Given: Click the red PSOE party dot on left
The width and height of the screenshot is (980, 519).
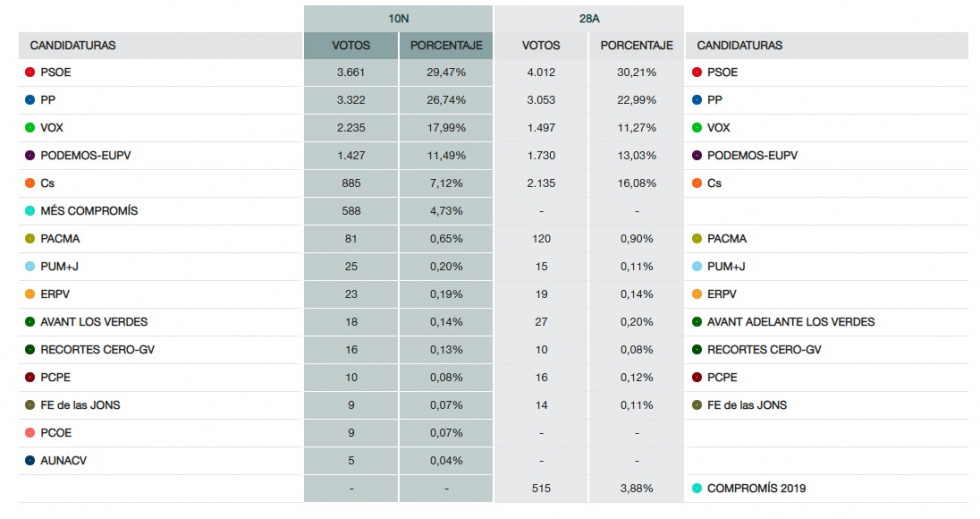Looking at the screenshot, I should click(x=30, y=73).
